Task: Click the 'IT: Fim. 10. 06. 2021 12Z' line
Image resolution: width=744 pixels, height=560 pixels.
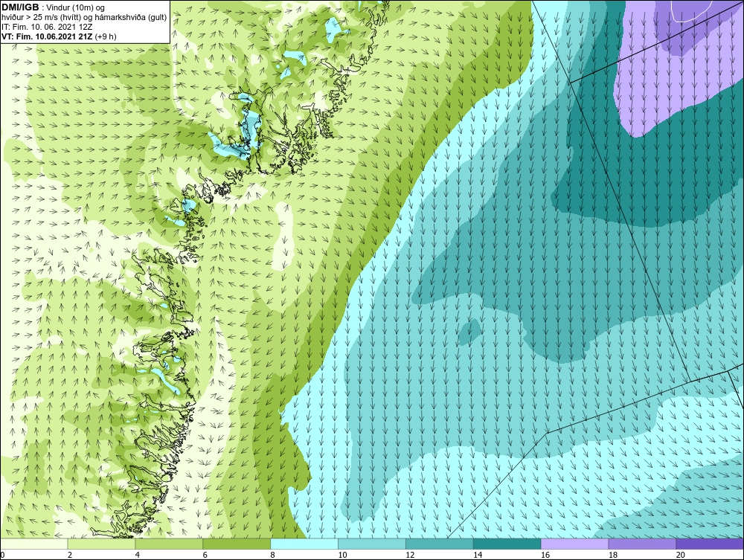Action: (x=47, y=27)
